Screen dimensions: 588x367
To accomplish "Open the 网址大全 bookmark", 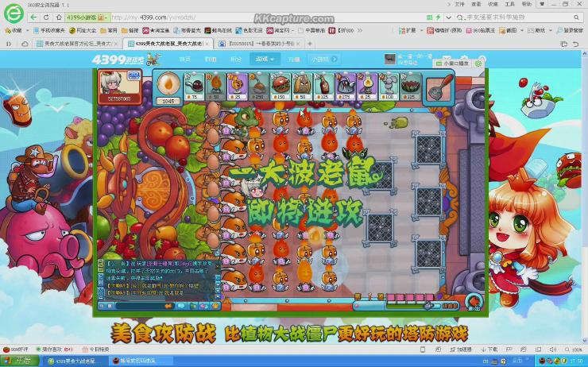I will pyautogui.click(x=83, y=30).
